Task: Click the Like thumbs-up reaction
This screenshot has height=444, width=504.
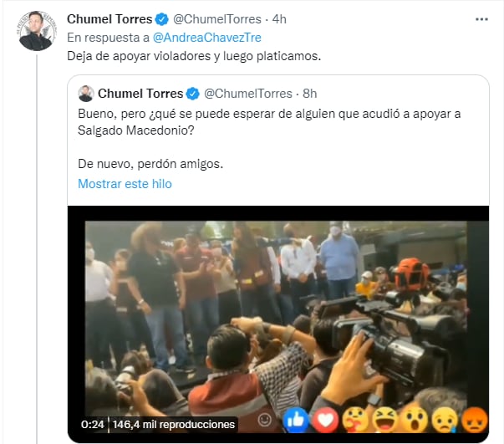Action: [294, 418]
